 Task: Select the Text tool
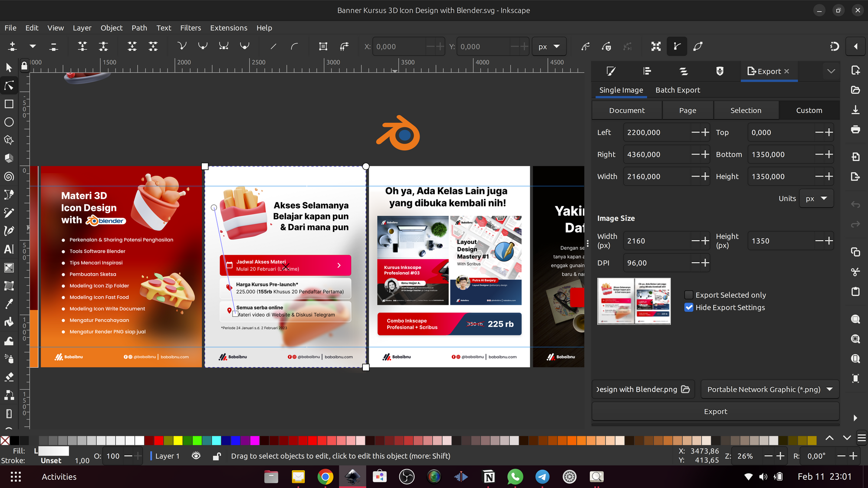point(9,249)
